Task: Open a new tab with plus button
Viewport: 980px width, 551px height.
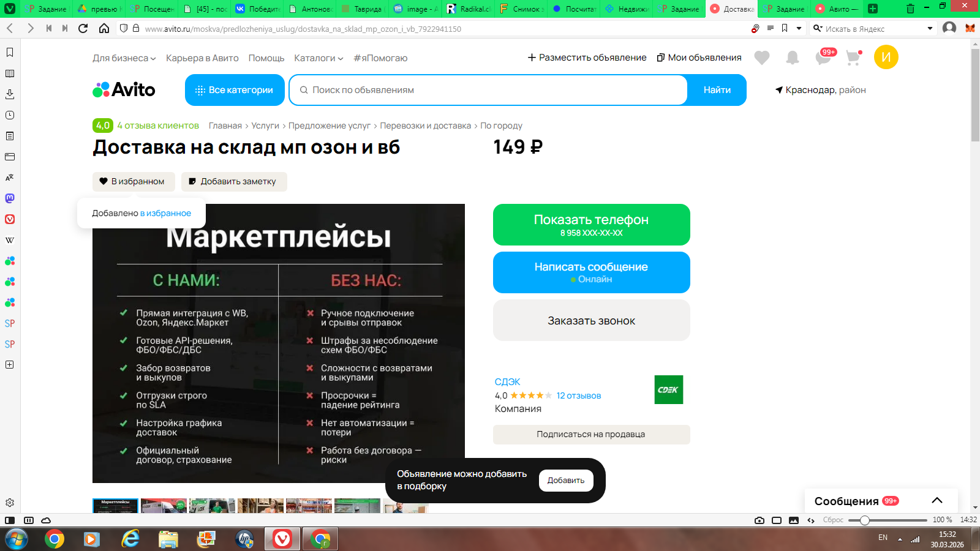Action: [x=873, y=9]
